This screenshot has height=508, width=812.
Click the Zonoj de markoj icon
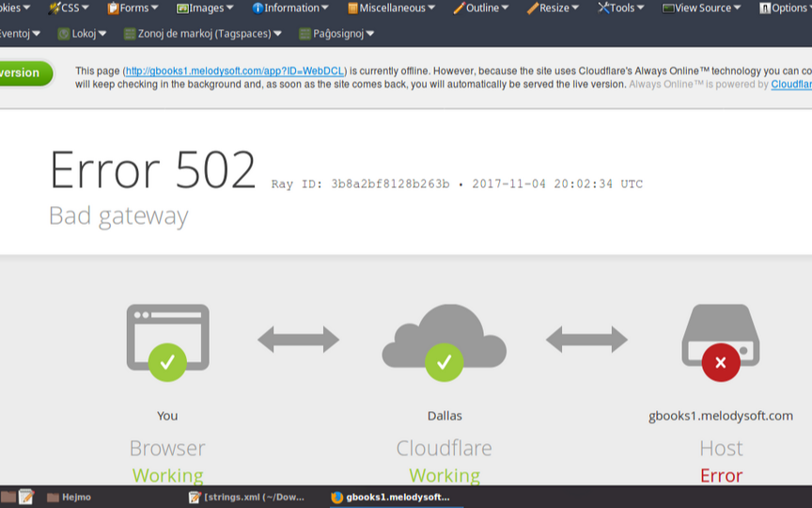[130, 34]
